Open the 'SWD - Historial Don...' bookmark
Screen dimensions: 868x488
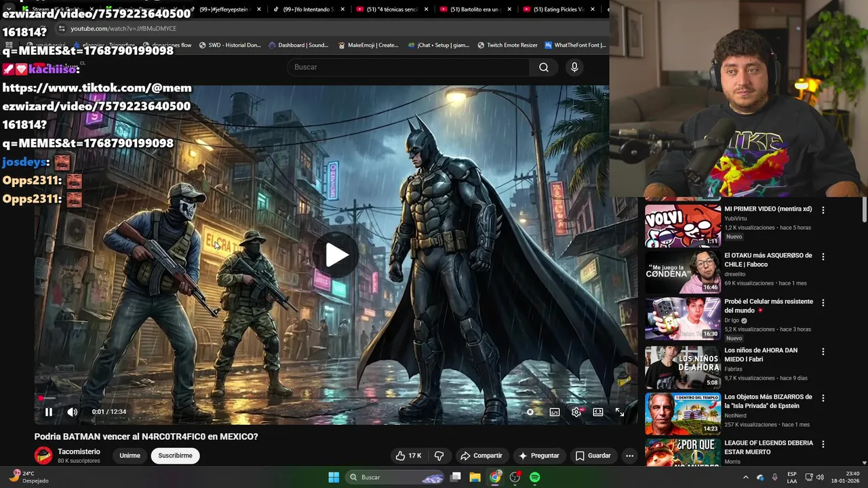pyautogui.click(x=230, y=45)
